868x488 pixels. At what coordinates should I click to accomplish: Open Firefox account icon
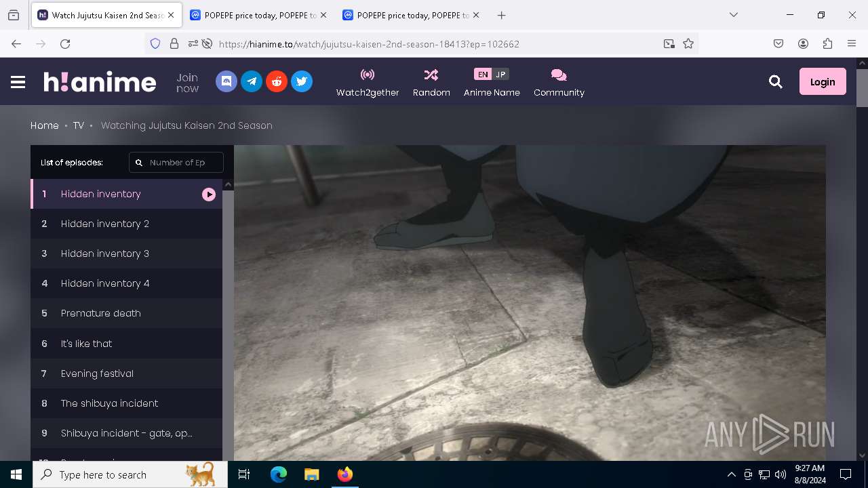(803, 43)
